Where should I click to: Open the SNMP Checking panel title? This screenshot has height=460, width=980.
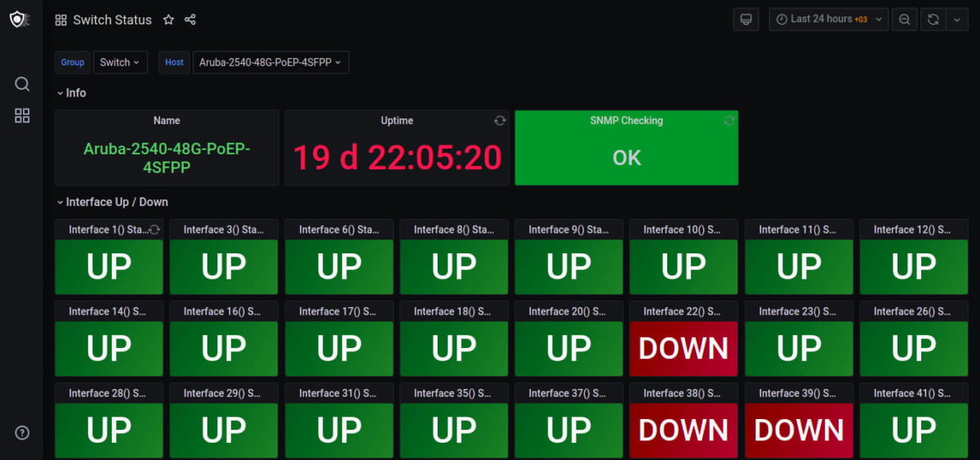pyautogui.click(x=626, y=120)
